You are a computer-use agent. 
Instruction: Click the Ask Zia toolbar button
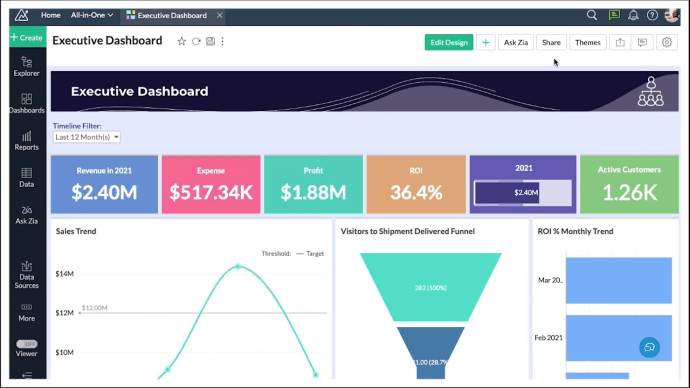tap(516, 42)
